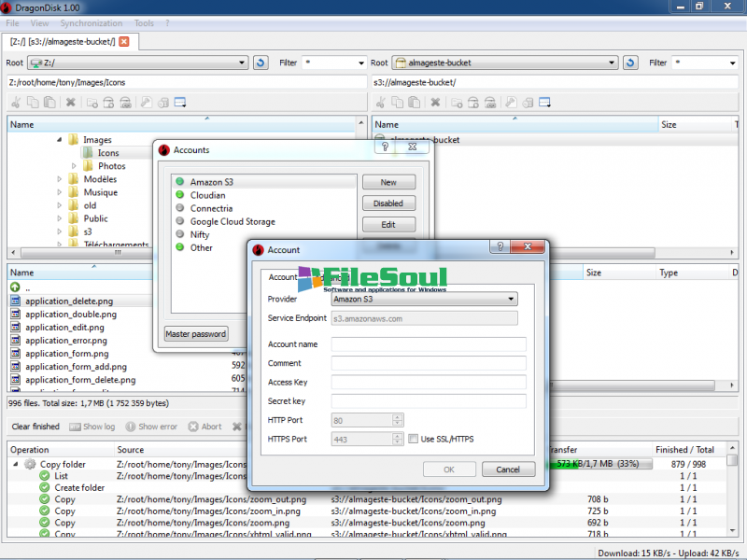Refresh the left pane Z:/ root
Image resolution: width=747 pixels, height=560 pixels.
pos(261,63)
